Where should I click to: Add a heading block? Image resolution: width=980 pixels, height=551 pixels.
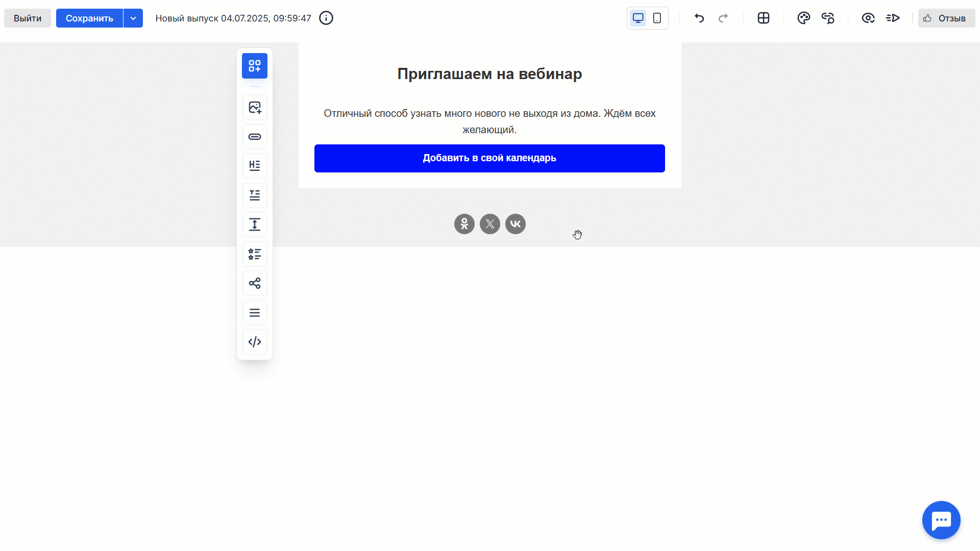tap(254, 166)
